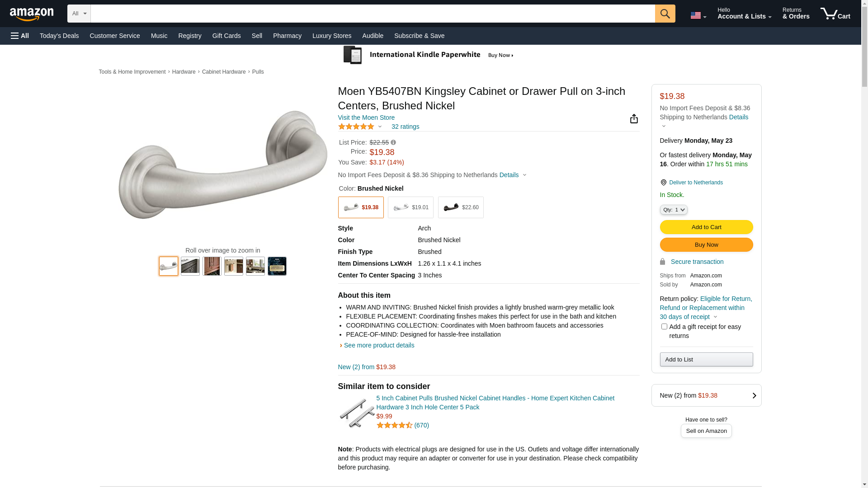Click the Add to Cart button

point(706,227)
